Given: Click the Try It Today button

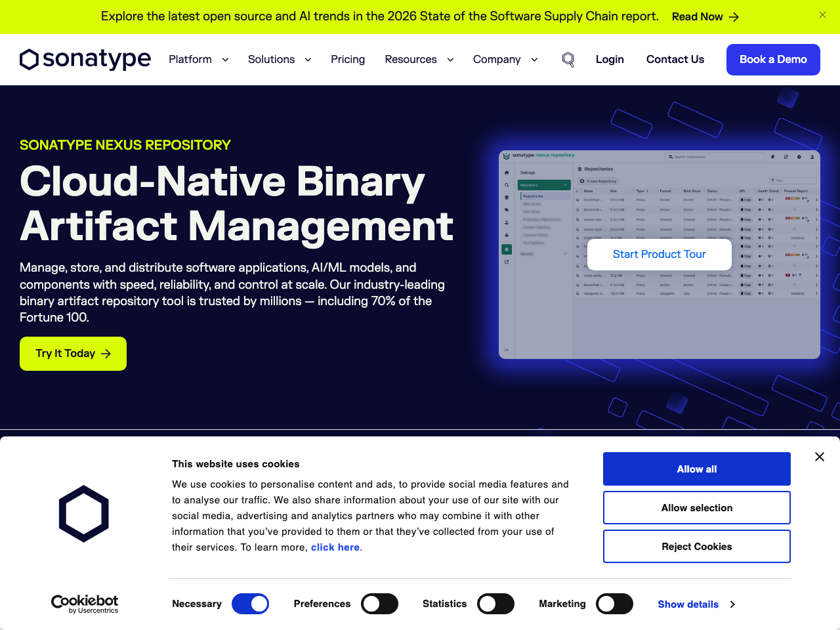Looking at the screenshot, I should [73, 354].
